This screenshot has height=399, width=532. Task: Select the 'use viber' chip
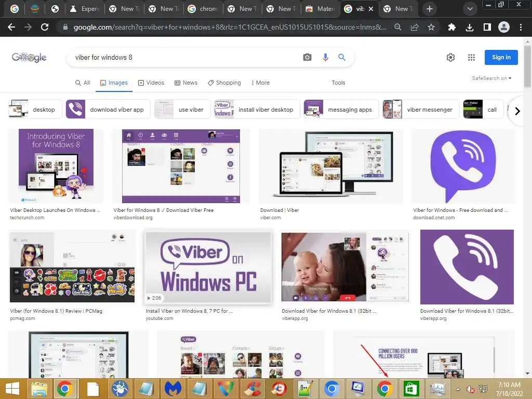pos(182,109)
